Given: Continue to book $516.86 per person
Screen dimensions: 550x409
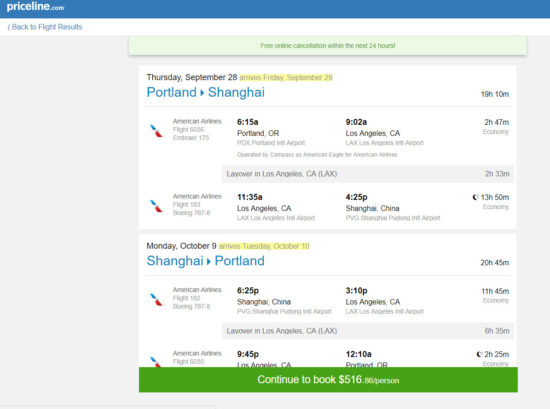Looking at the screenshot, I should [x=328, y=380].
